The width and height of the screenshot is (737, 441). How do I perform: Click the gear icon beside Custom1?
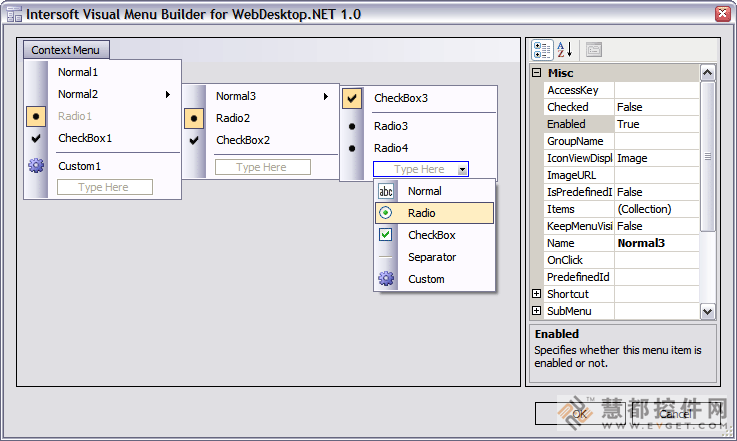pyautogui.click(x=36, y=165)
